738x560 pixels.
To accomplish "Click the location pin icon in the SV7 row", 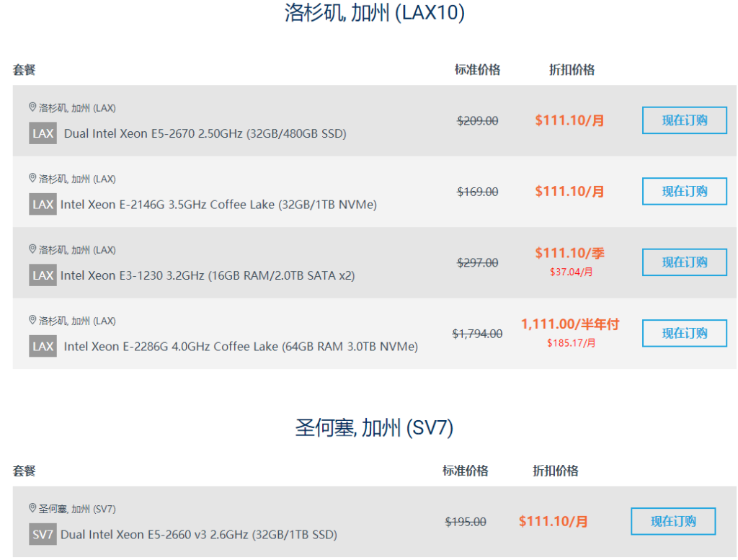I will [x=32, y=508].
